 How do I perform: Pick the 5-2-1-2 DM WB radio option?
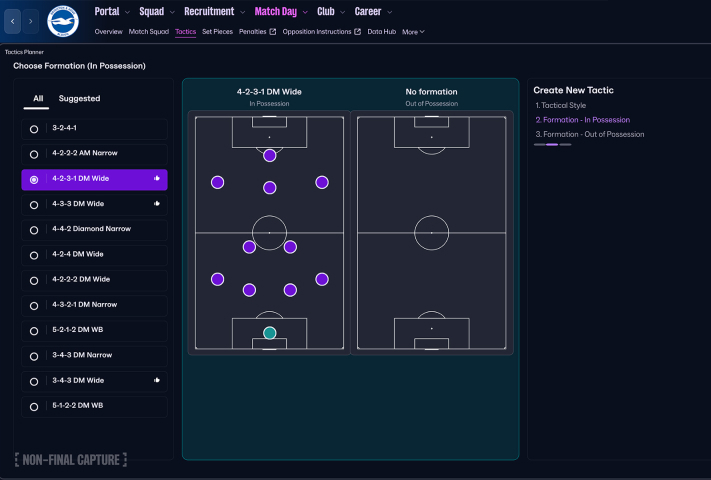(x=34, y=331)
